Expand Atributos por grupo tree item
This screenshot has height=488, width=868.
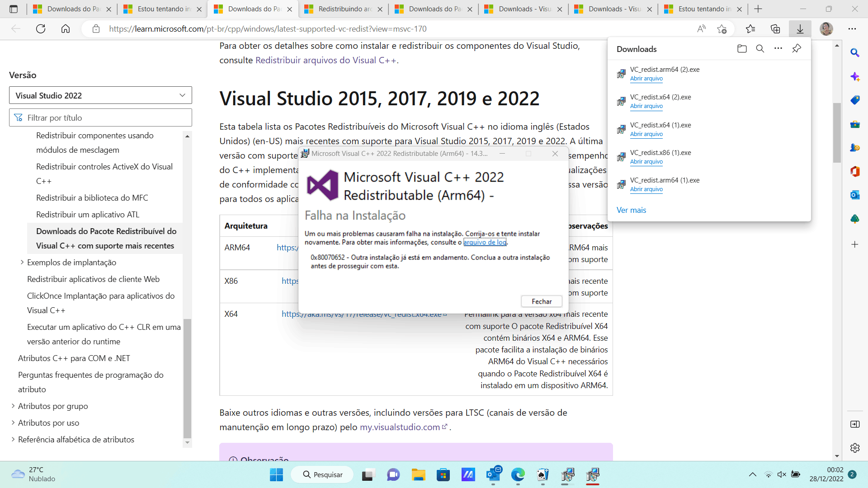(x=13, y=406)
